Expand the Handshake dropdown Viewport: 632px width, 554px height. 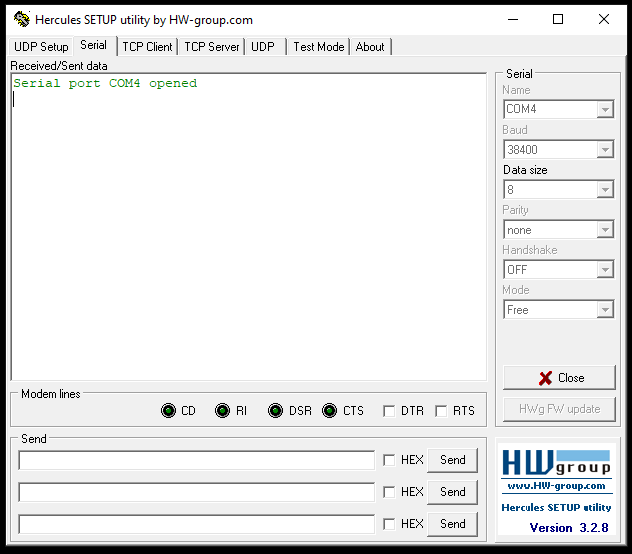coord(604,270)
